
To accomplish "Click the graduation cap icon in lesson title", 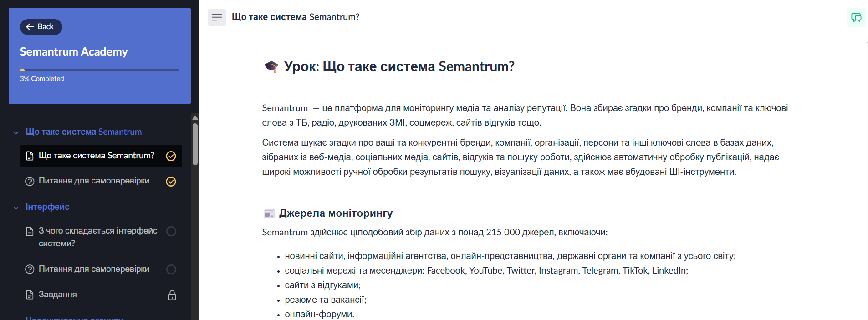I will [271, 66].
